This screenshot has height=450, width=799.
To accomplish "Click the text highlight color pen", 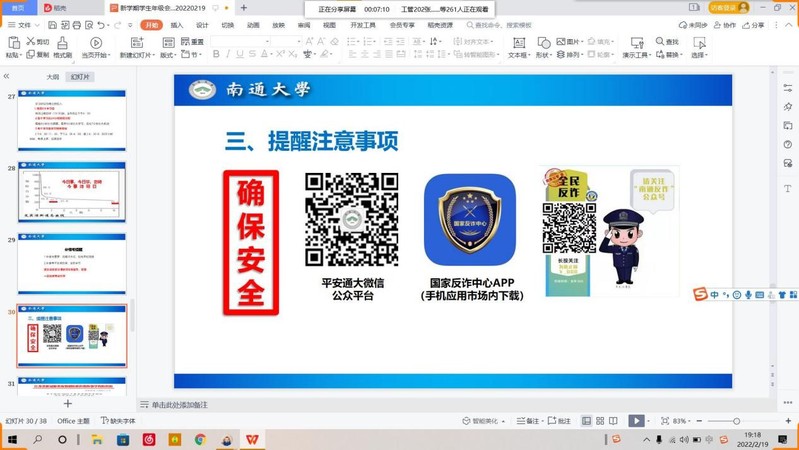I will (324, 54).
